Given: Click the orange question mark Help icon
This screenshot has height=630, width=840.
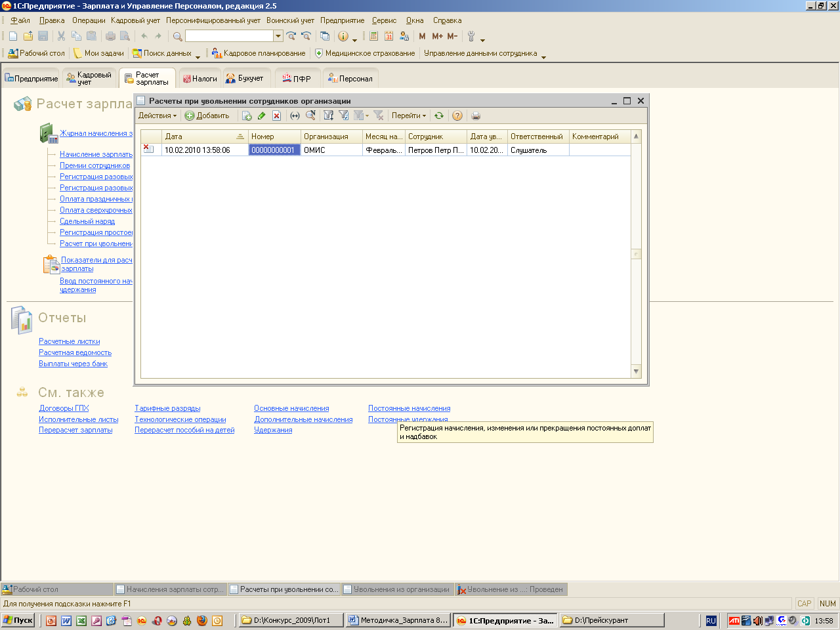Looking at the screenshot, I should coord(457,115).
